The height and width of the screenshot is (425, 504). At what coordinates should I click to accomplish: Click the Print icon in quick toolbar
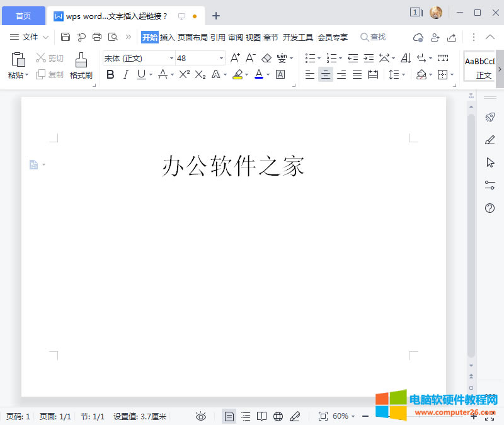click(97, 37)
